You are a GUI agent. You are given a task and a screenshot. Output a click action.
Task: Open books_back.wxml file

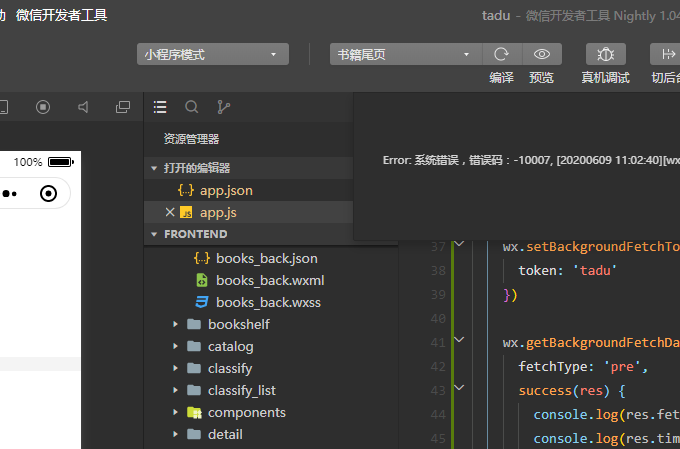pos(271,281)
